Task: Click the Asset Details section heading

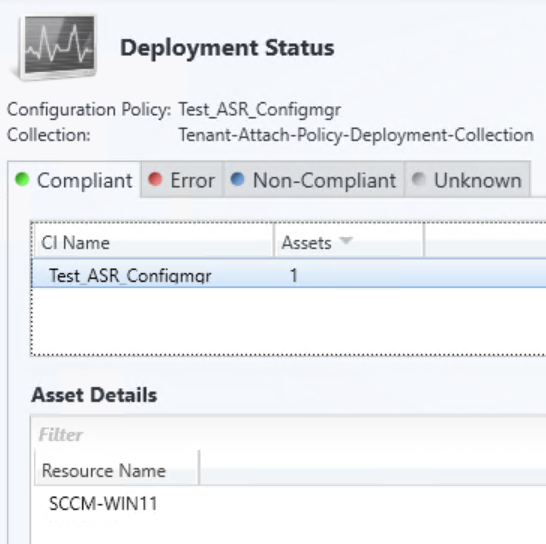Action: 94,395
